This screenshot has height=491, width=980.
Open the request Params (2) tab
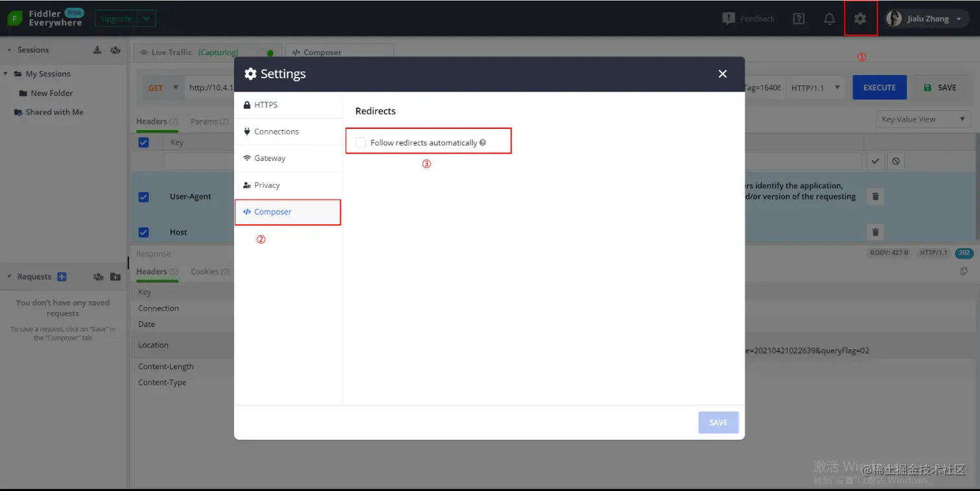209,121
